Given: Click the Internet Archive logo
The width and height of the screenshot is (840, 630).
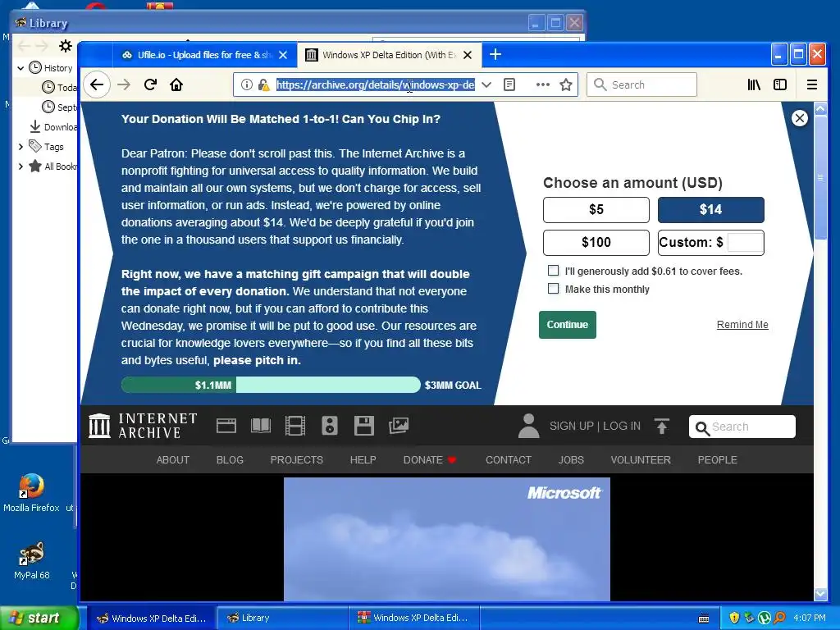Looking at the screenshot, I should (143, 426).
